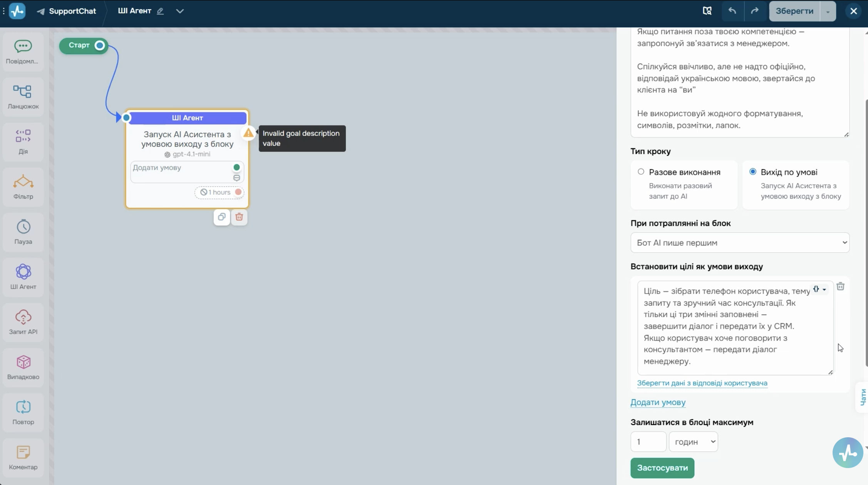Delete the goal condition with trash icon
This screenshot has width=868, height=485.
click(840, 286)
